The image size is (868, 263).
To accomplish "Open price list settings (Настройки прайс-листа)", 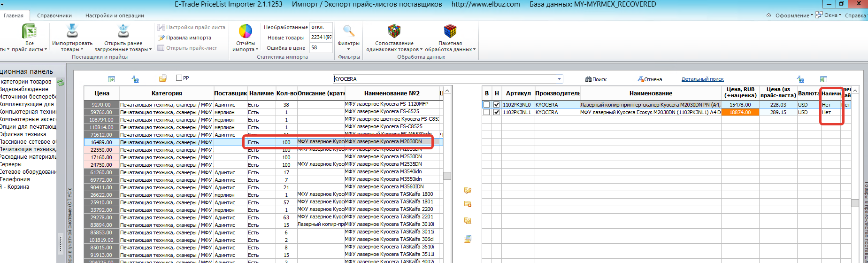I will click(191, 27).
